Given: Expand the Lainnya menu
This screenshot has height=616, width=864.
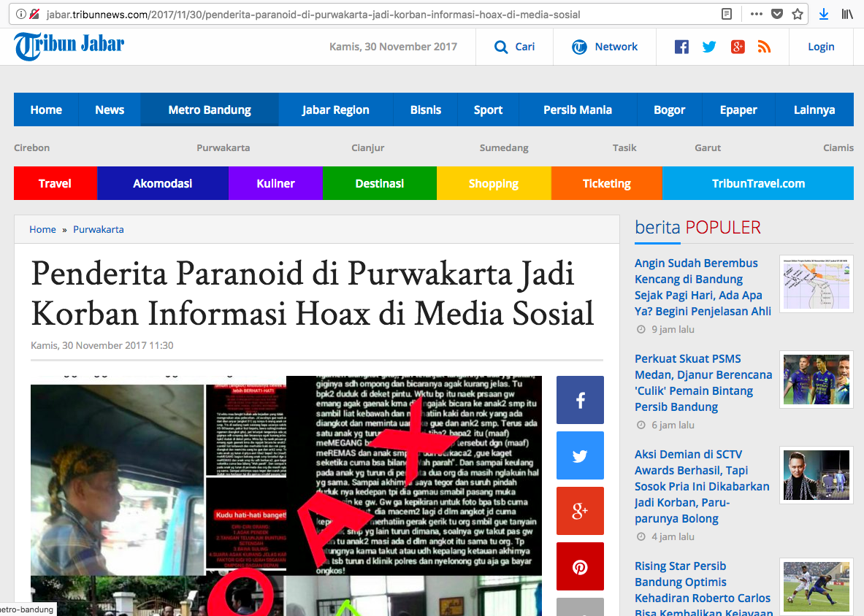Looking at the screenshot, I should 814,109.
